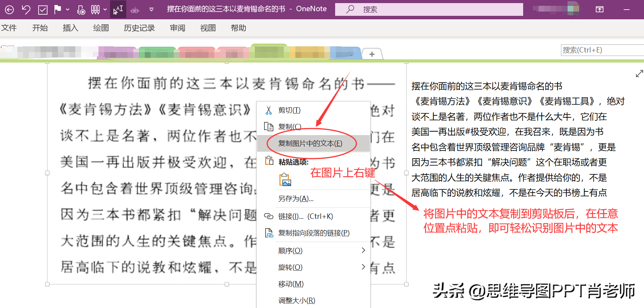Open the 插入 ribbon tab
Screen dimensions: 644x308
point(70,28)
